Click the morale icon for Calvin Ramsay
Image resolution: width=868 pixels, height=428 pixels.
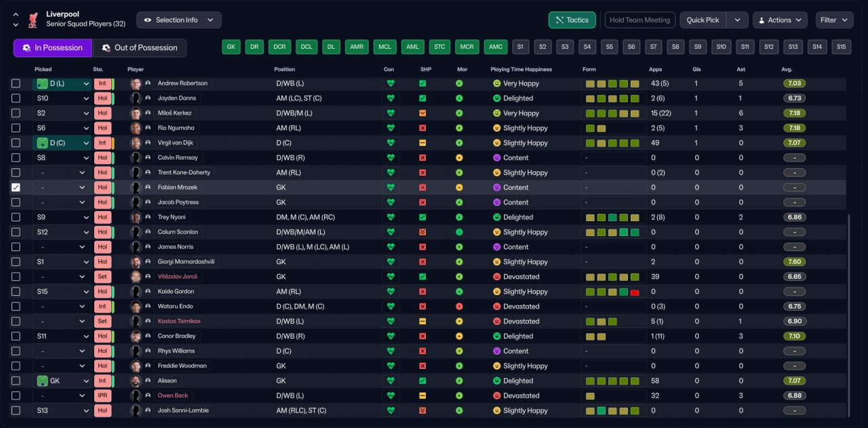pyautogui.click(x=459, y=158)
